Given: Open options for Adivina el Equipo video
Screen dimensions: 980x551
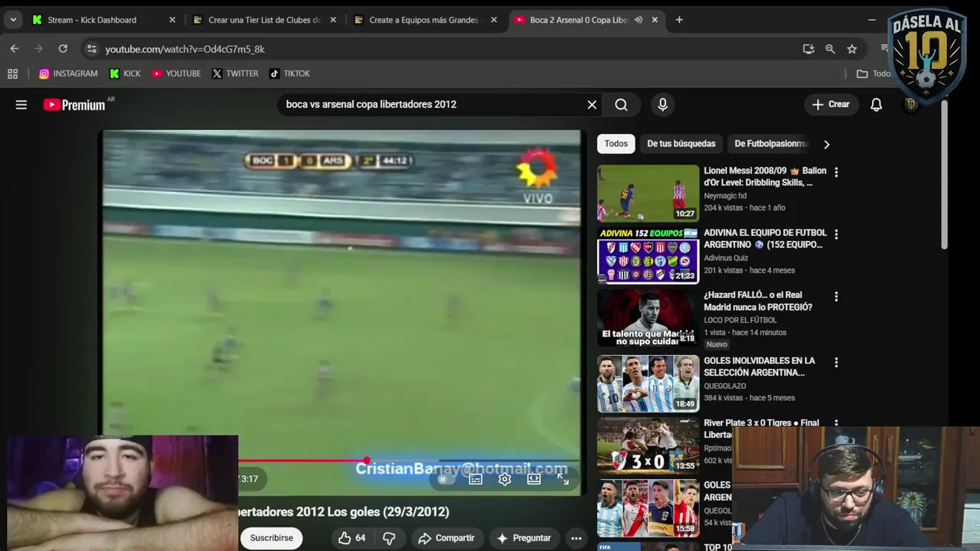Looking at the screenshot, I should pyautogui.click(x=836, y=234).
